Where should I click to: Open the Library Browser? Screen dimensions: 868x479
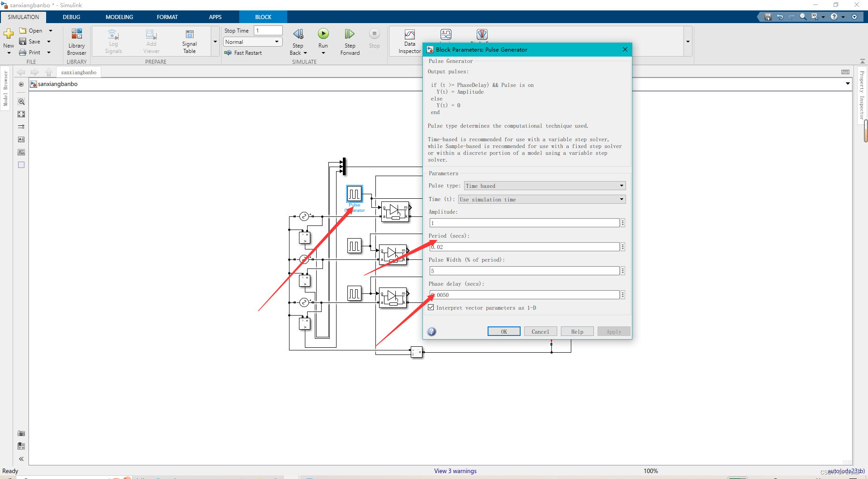(x=76, y=41)
